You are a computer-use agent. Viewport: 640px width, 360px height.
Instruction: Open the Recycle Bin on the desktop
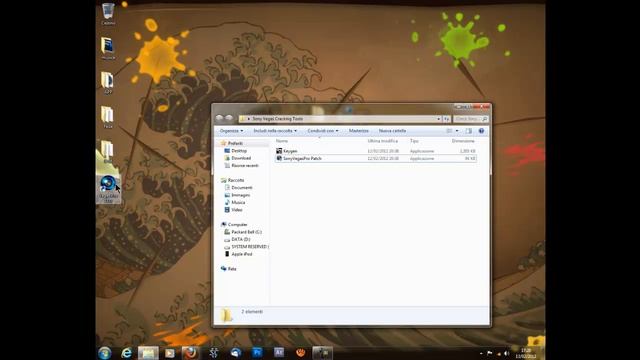tap(108, 13)
